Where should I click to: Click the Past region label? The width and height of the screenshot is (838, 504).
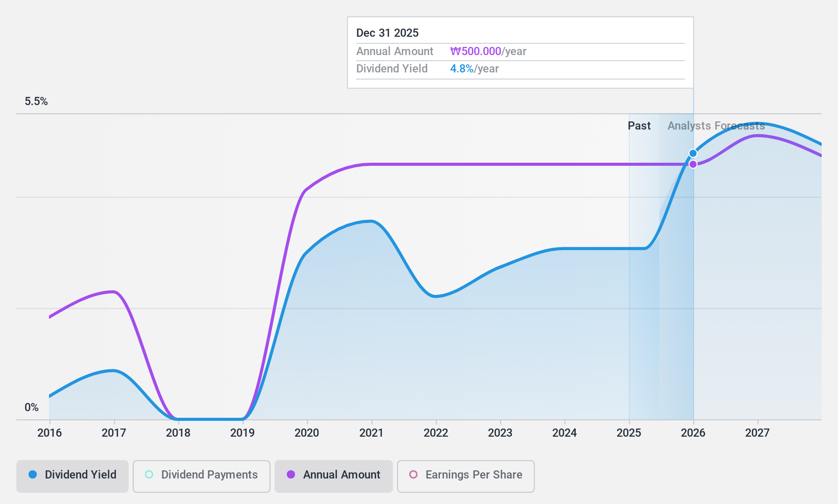pyautogui.click(x=639, y=126)
